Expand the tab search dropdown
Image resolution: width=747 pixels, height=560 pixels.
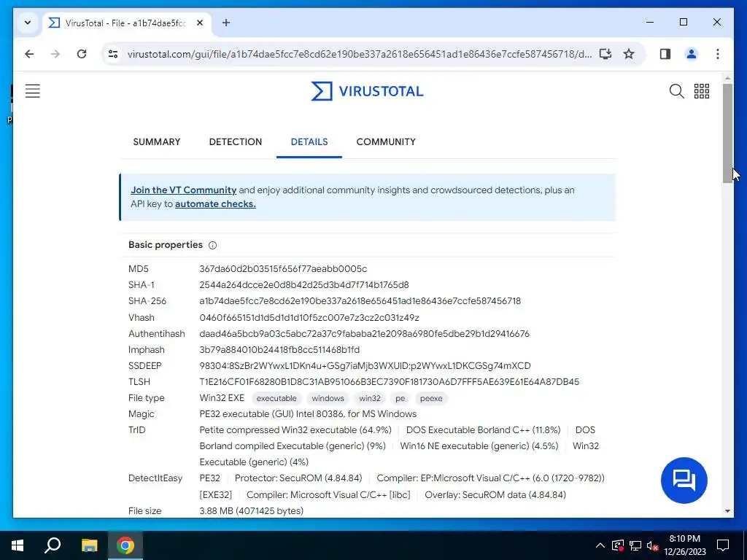[x=28, y=23]
